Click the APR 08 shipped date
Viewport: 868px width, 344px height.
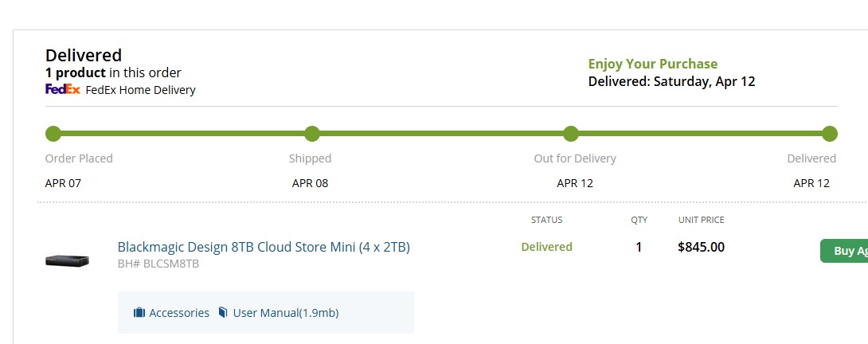click(310, 183)
